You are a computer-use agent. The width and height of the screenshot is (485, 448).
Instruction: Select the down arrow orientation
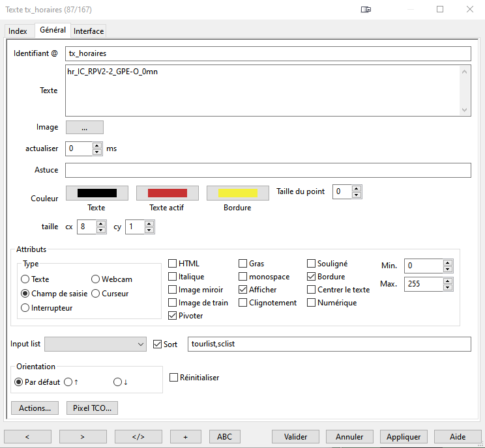pyautogui.click(x=118, y=382)
